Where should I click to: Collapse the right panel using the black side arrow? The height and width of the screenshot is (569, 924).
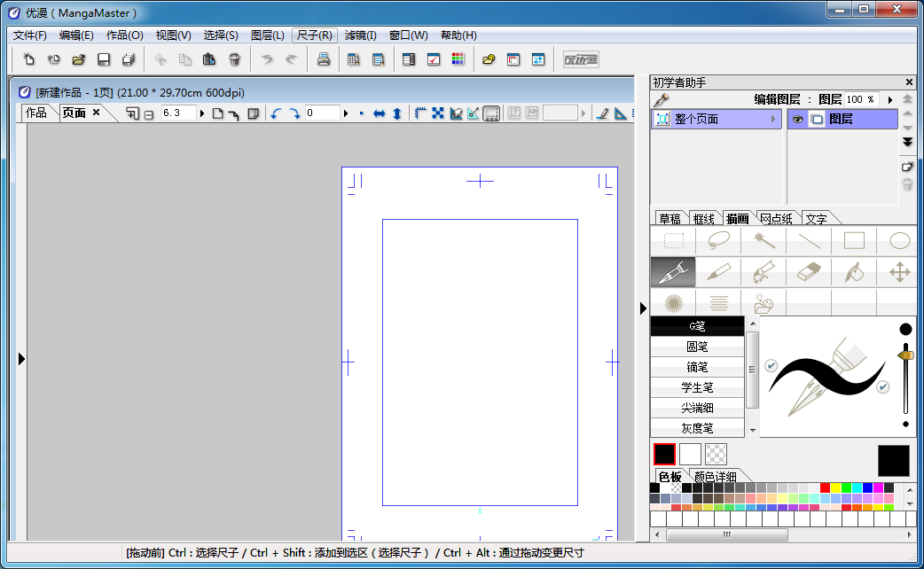pyautogui.click(x=643, y=308)
